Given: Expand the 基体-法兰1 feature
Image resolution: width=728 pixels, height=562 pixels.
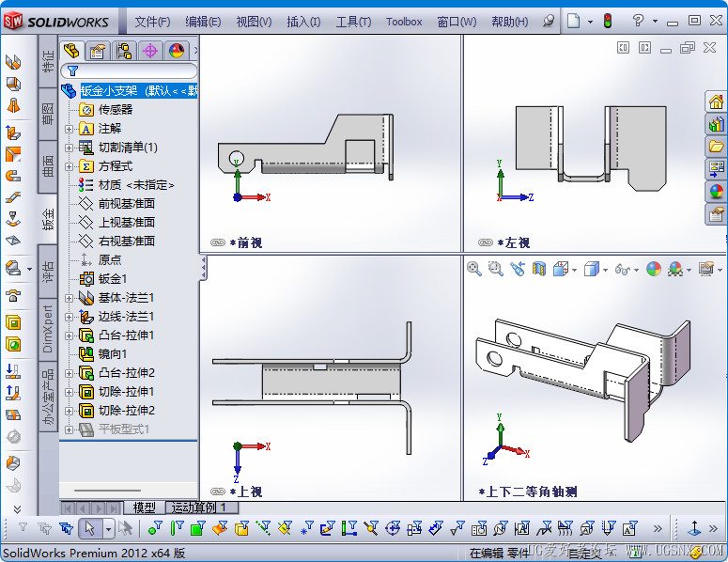Looking at the screenshot, I should pyautogui.click(x=69, y=298).
